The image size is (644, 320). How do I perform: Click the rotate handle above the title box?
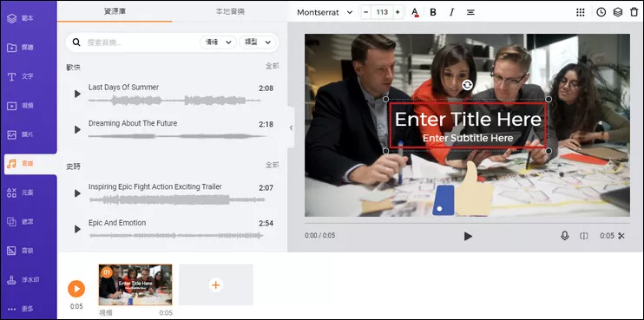[467, 85]
